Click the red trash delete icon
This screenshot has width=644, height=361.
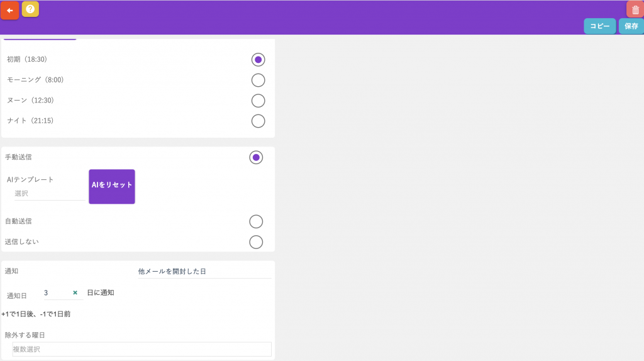point(635,9)
